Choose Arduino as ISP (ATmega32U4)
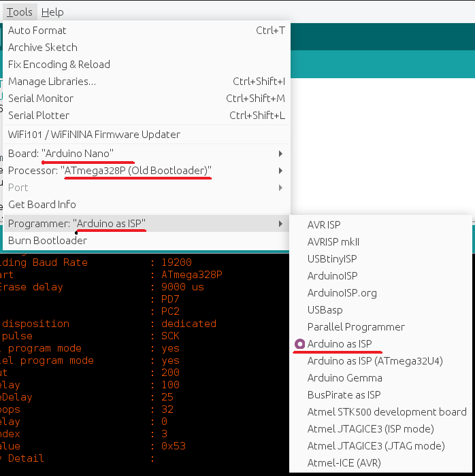Image resolution: width=475 pixels, height=476 pixels. 375,361
